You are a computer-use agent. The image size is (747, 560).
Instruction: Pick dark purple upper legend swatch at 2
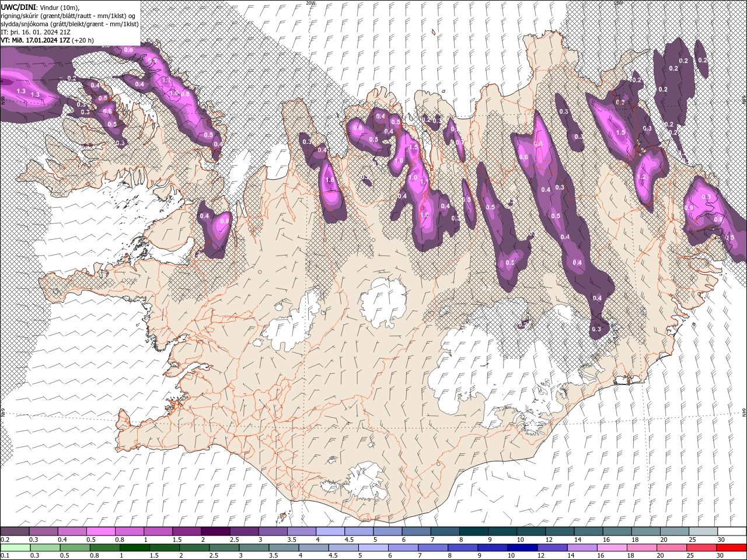(x=215, y=531)
